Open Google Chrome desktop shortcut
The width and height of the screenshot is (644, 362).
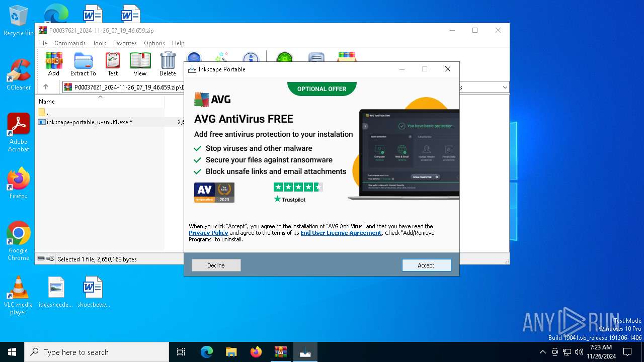pos(19,241)
